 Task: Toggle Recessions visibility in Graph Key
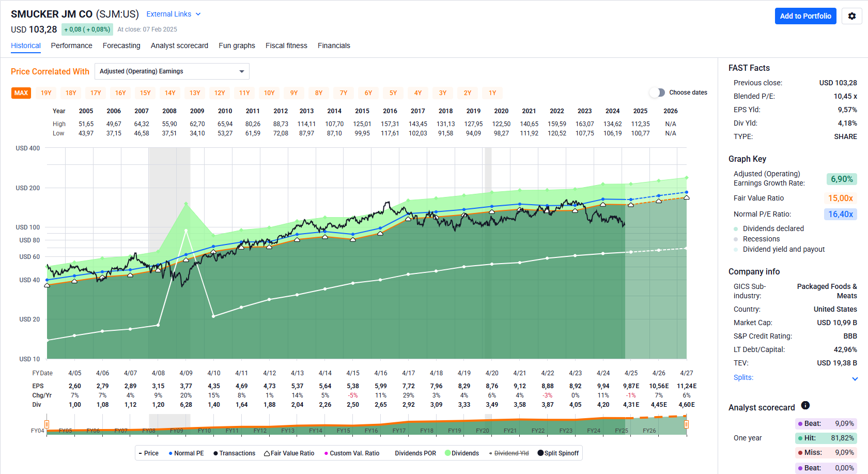coord(736,239)
